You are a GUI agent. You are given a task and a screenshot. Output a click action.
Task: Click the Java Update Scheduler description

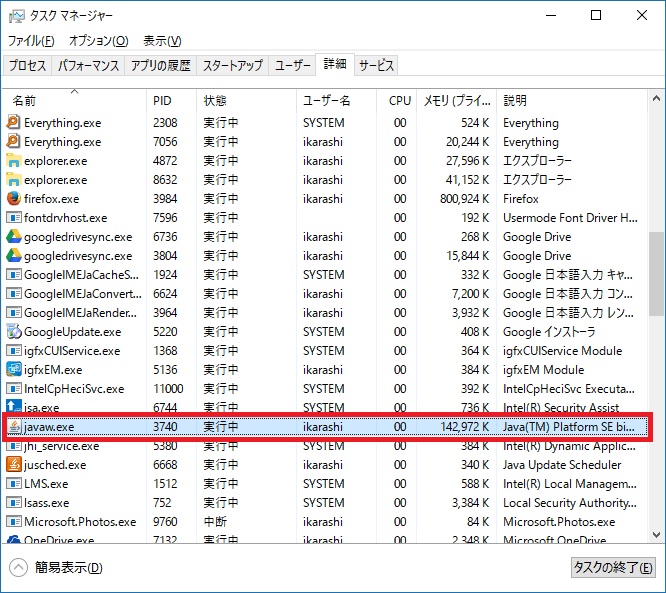[562, 465]
